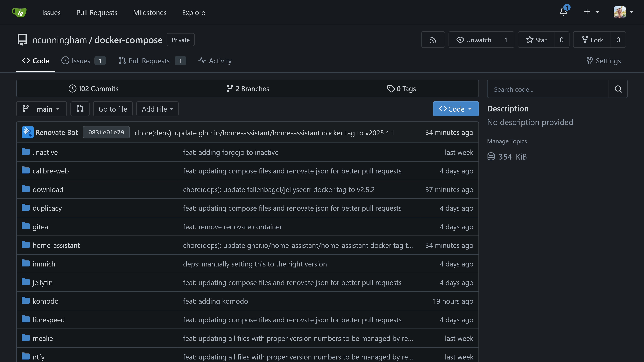The width and height of the screenshot is (644, 362).
Task: Open the Renovate Bot author link
Action: (x=57, y=132)
